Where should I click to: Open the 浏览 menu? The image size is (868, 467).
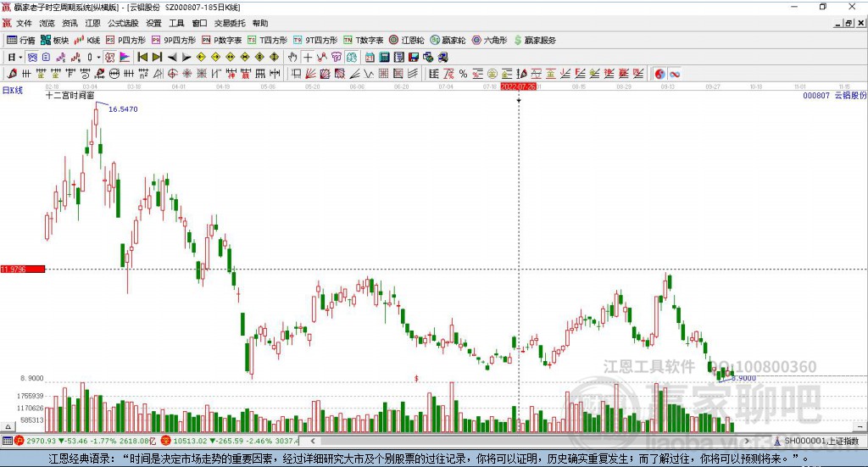(47, 23)
